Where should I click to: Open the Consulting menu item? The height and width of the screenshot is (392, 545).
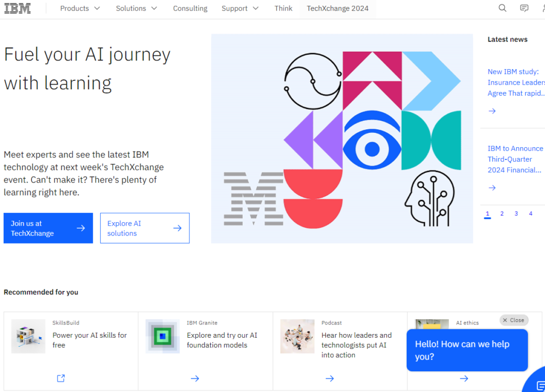click(190, 9)
